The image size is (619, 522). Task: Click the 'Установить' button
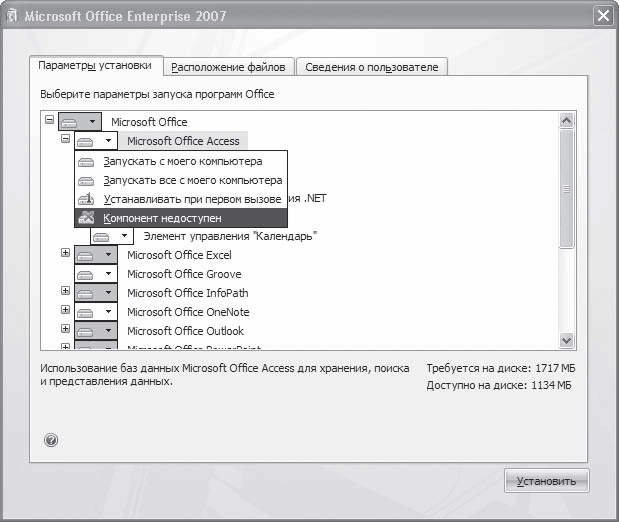click(546, 481)
